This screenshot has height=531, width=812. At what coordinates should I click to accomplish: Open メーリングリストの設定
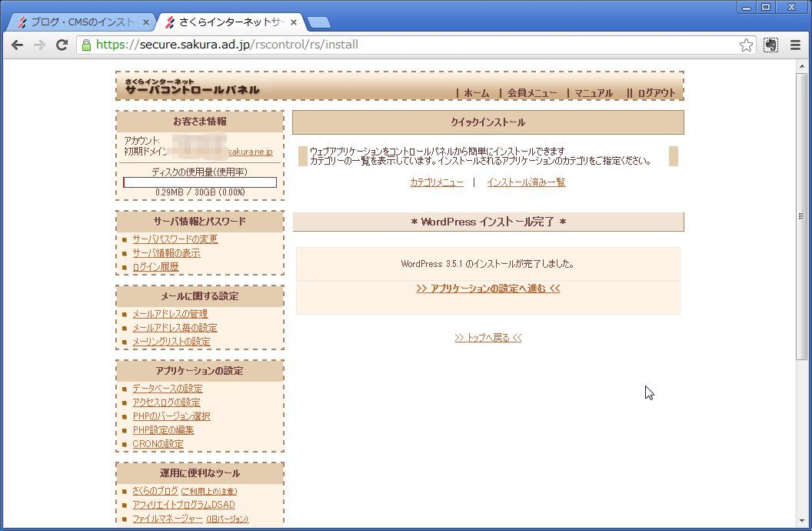pos(171,342)
